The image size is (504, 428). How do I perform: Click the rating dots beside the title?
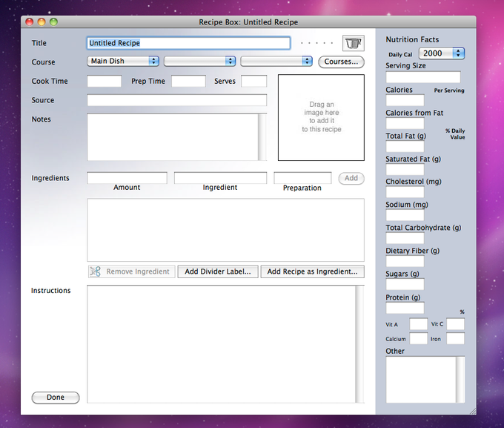[316, 43]
